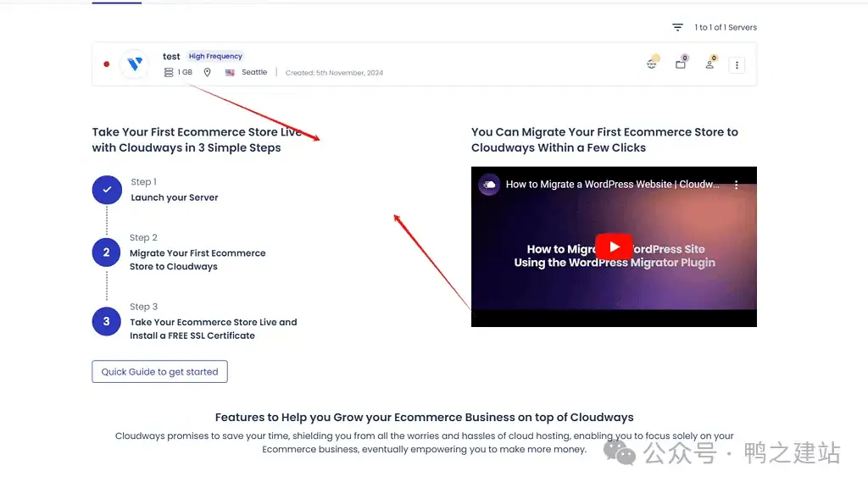This screenshot has height=488, width=868.
Task: Click the Vultr provider logo
Action: click(135, 64)
